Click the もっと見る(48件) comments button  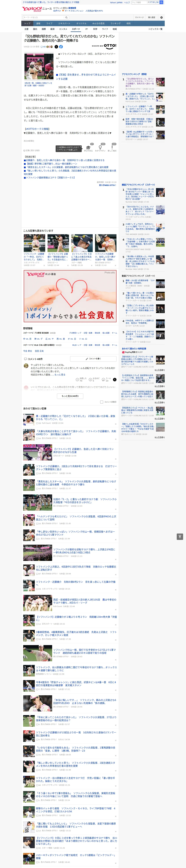pyautogui.click(x=70, y=396)
